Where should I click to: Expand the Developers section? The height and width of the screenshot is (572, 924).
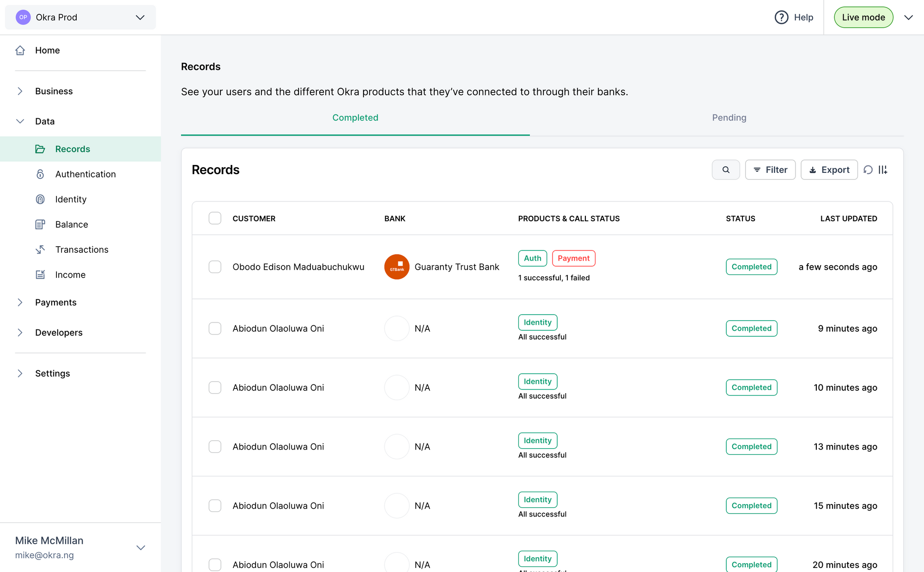[20, 333]
